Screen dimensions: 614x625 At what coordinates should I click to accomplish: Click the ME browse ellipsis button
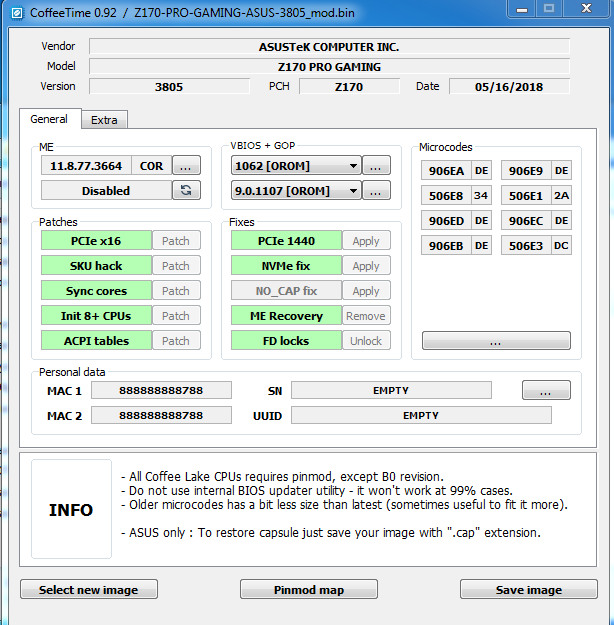186,165
